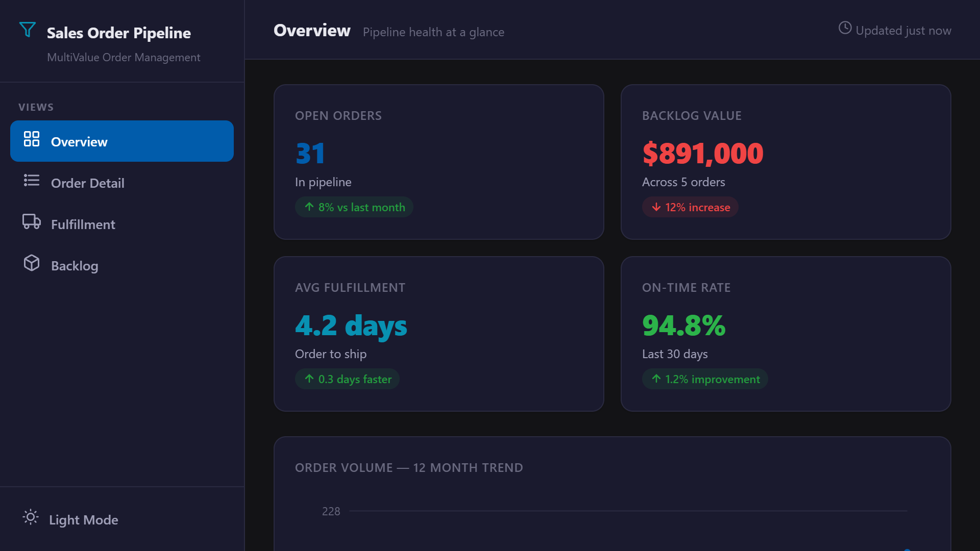This screenshot has height=551, width=980.
Task: Toggle Light Mode theme
Action: 83,520
